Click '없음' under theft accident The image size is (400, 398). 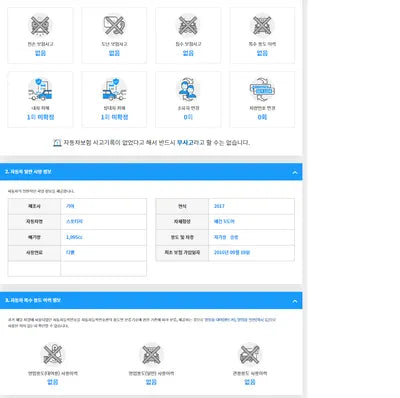pos(114,53)
